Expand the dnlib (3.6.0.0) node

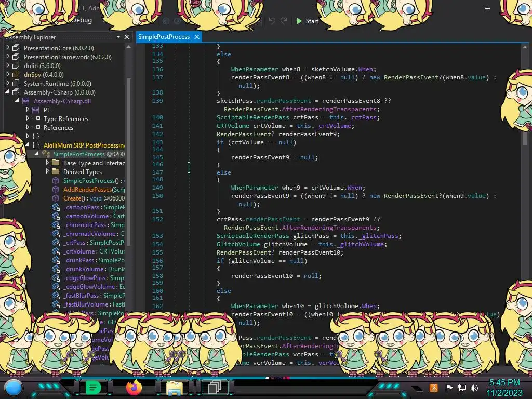point(8,65)
